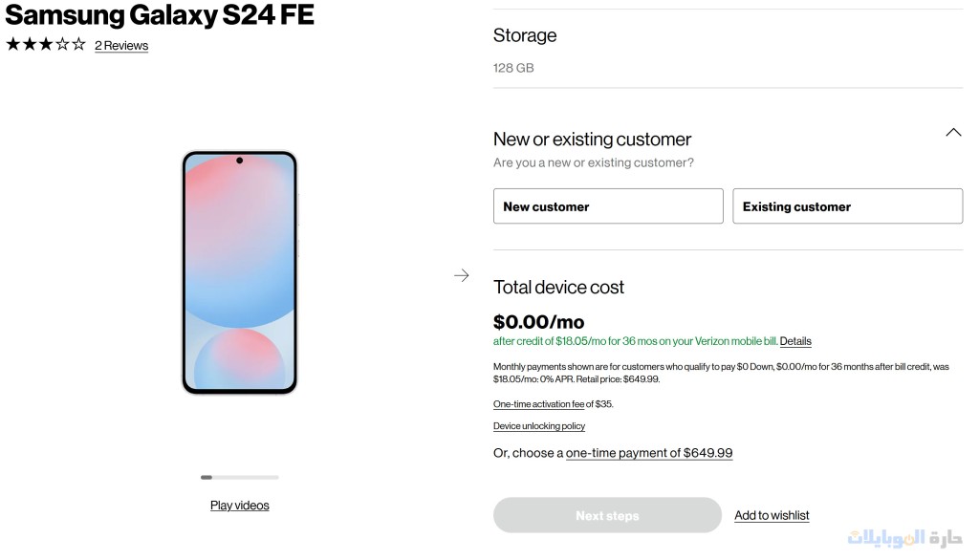The image size is (979, 560).
Task: Add the Galaxy S24 FE to wishlist
Action: tap(772, 515)
